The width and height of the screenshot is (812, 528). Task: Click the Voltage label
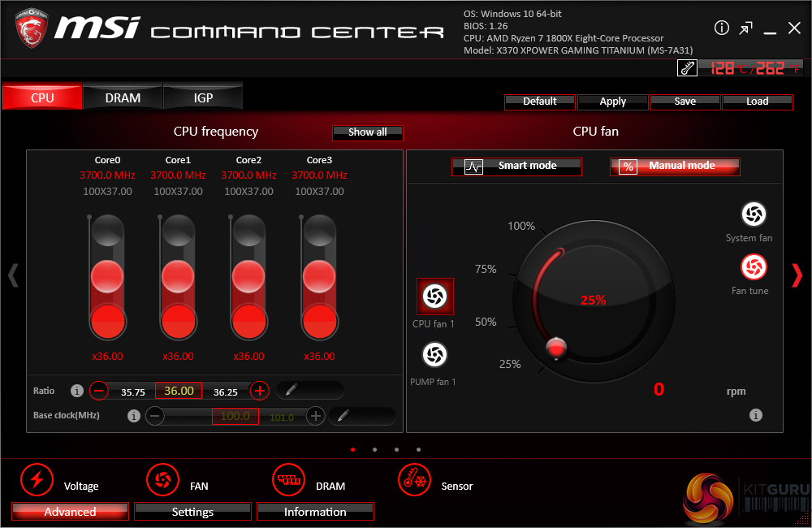[81, 486]
